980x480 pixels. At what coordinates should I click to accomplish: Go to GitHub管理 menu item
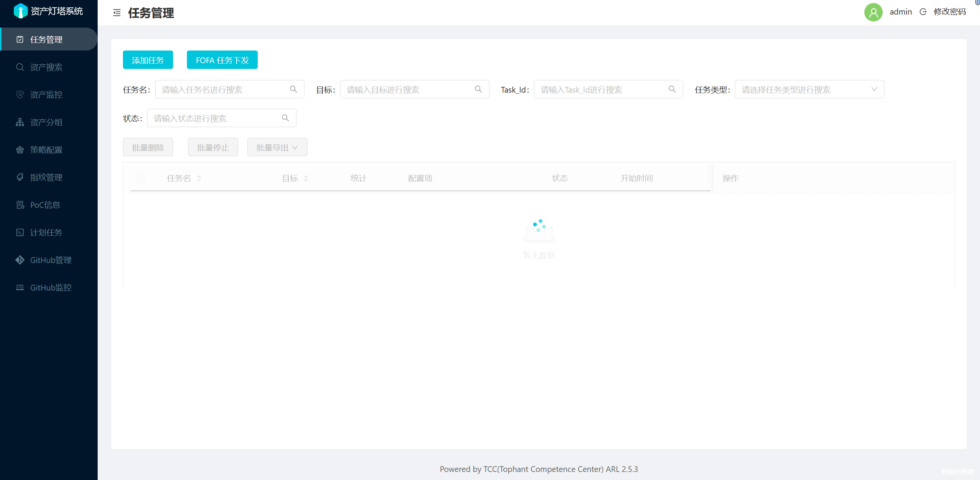pyautogui.click(x=51, y=260)
